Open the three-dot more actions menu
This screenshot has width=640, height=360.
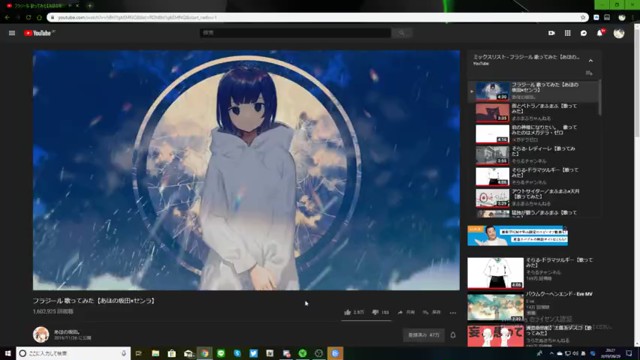click(x=453, y=313)
